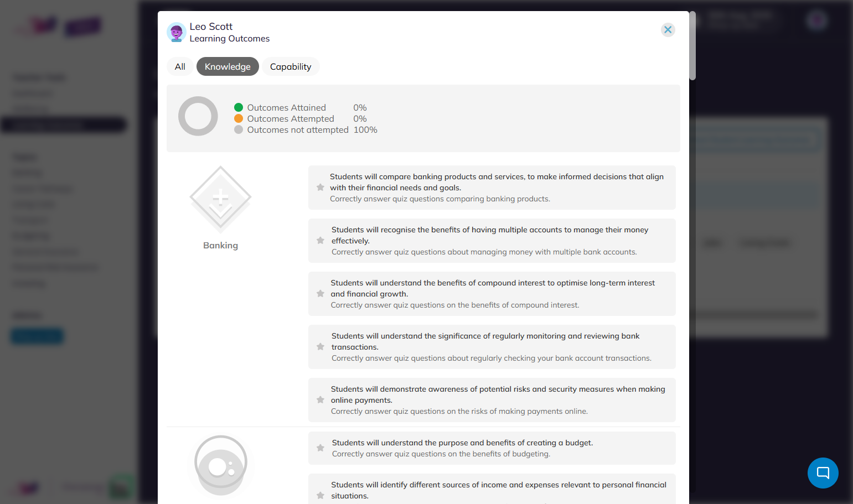Viewport: 853px width, 504px height.
Task: Click the modal's vertical scrollbar thumb
Action: pyautogui.click(x=692, y=45)
